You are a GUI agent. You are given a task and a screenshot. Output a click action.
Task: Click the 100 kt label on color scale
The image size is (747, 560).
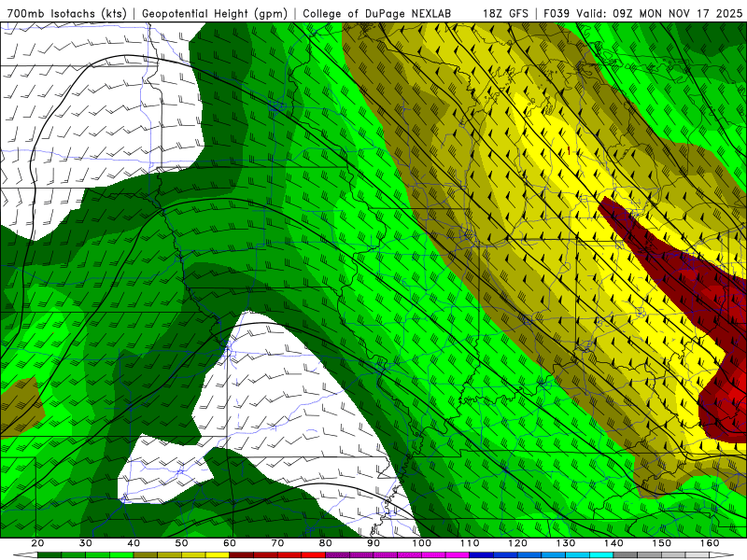[x=422, y=543]
